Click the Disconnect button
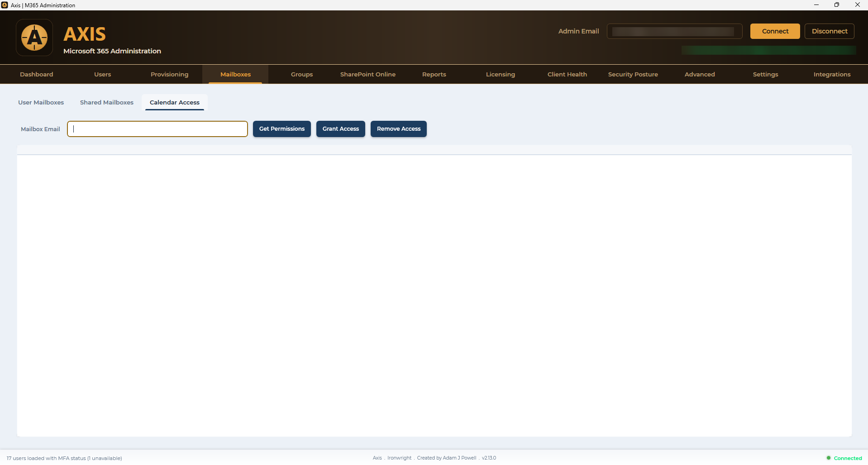The width and height of the screenshot is (868, 465). tap(830, 31)
